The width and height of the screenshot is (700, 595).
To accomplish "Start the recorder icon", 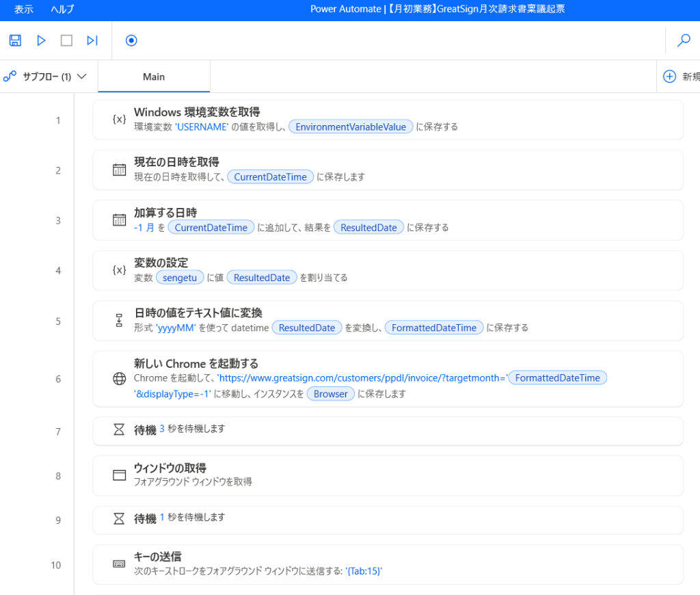I will coord(131,41).
